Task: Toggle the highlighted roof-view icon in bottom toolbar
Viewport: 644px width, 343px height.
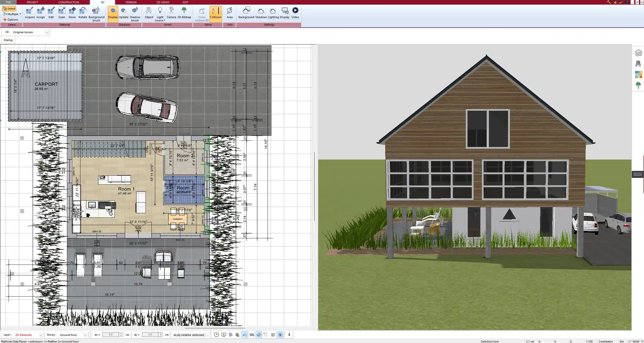Action: click(245, 335)
